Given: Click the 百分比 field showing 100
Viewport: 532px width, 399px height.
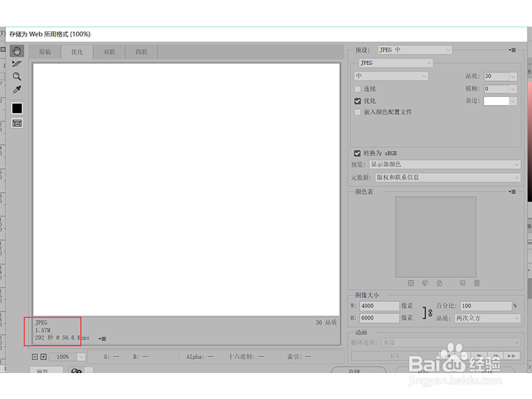Looking at the screenshot, I should pos(485,306).
